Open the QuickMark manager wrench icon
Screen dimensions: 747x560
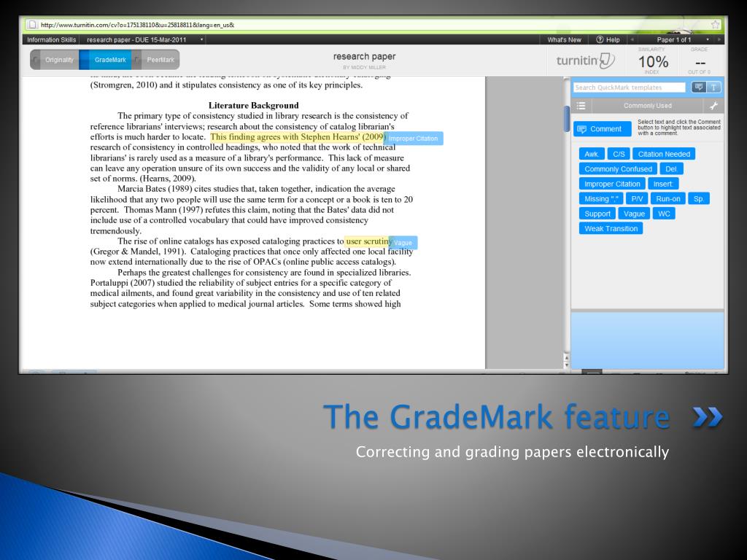pyautogui.click(x=713, y=106)
